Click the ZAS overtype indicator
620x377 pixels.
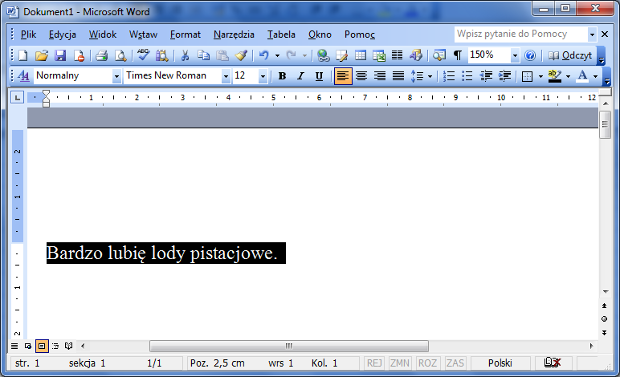455,363
